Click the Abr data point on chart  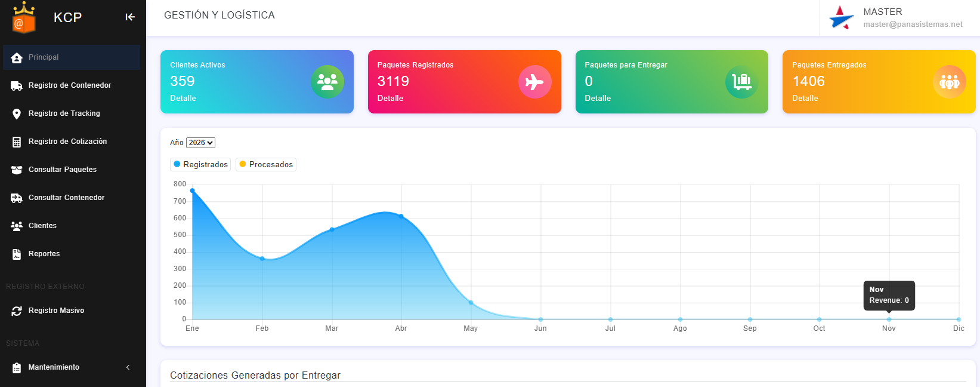(x=401, y=216)
